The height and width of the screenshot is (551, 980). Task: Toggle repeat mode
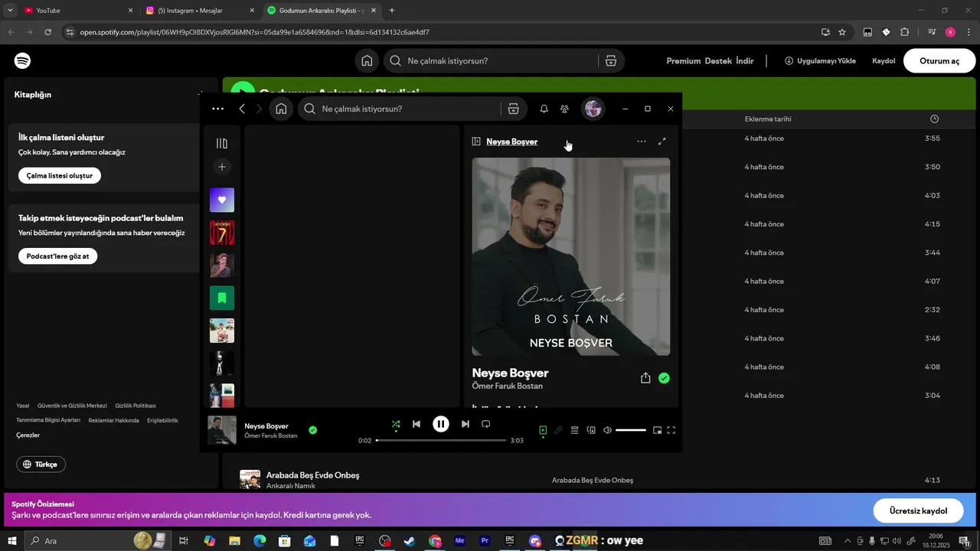(485, 424)
